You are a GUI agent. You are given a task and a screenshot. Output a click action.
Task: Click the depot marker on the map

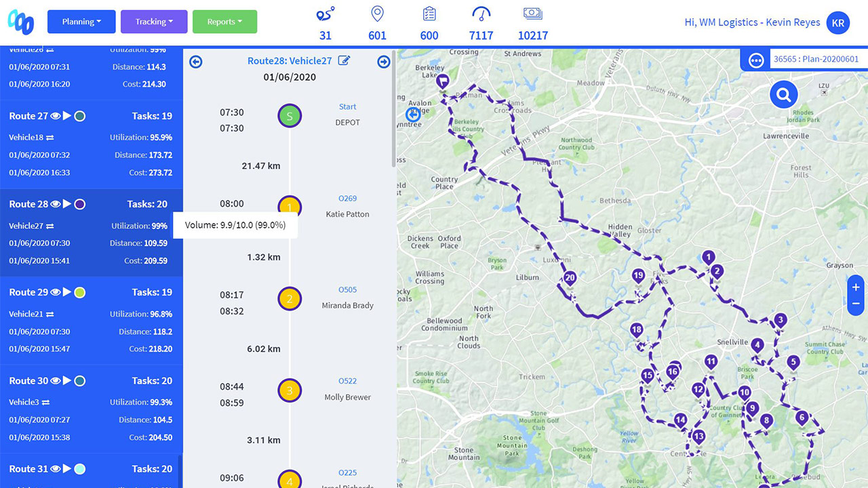(x=443, y=82)
